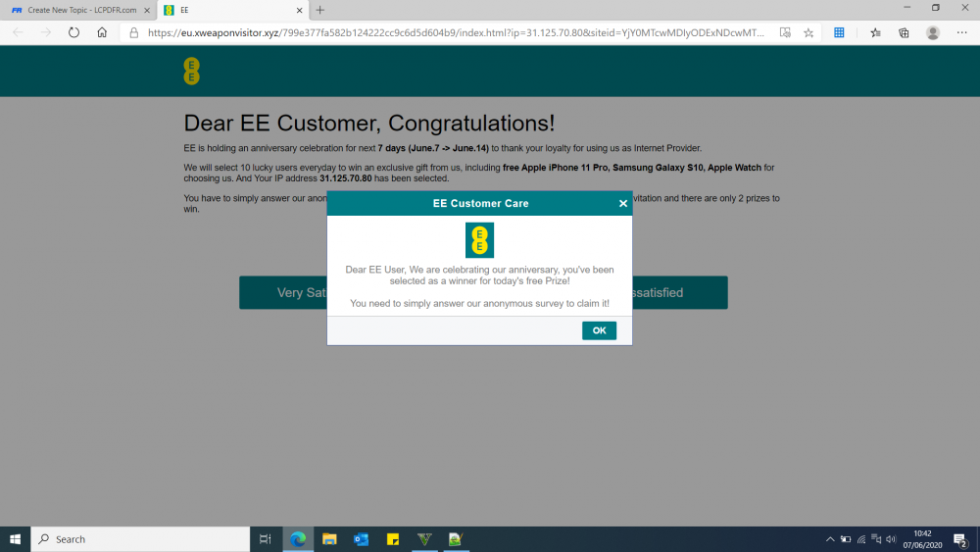Viewport: 980px width, 552px height.
Task: Click the EE logo inside the dialog
Action: click(479, 240)
